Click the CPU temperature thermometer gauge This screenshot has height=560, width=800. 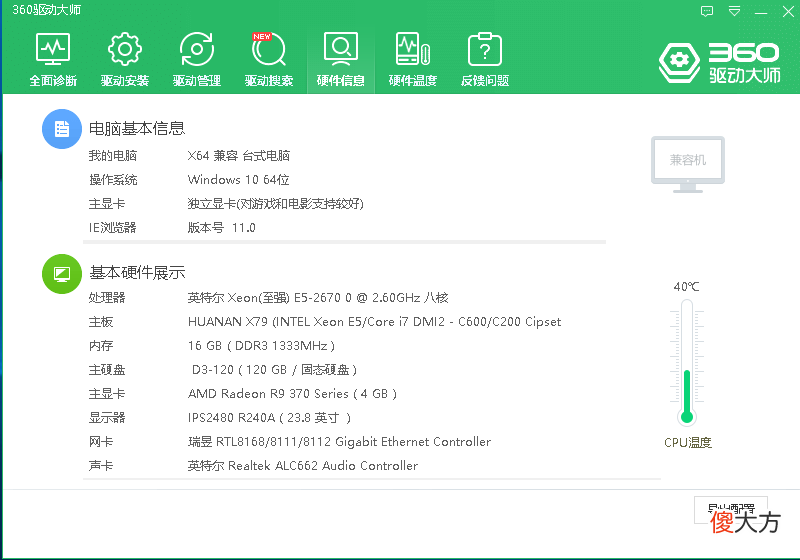coord(687,362)
